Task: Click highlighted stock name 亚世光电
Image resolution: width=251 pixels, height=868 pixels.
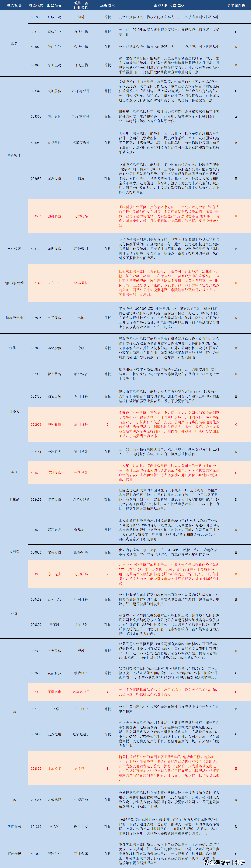Action: coord(54,692)
